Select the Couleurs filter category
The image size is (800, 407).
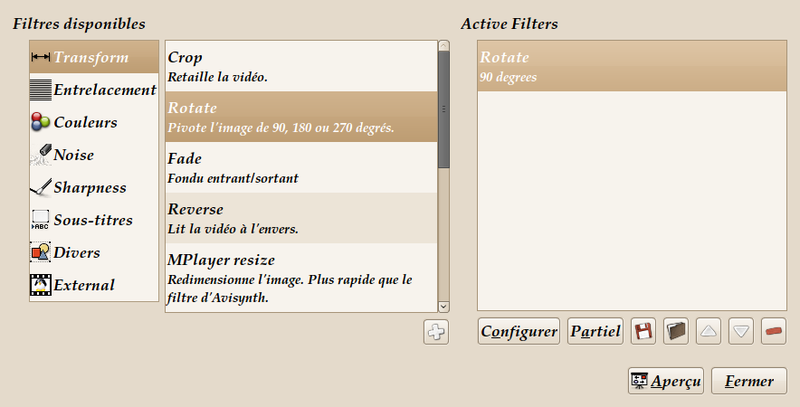pos(85,122)
